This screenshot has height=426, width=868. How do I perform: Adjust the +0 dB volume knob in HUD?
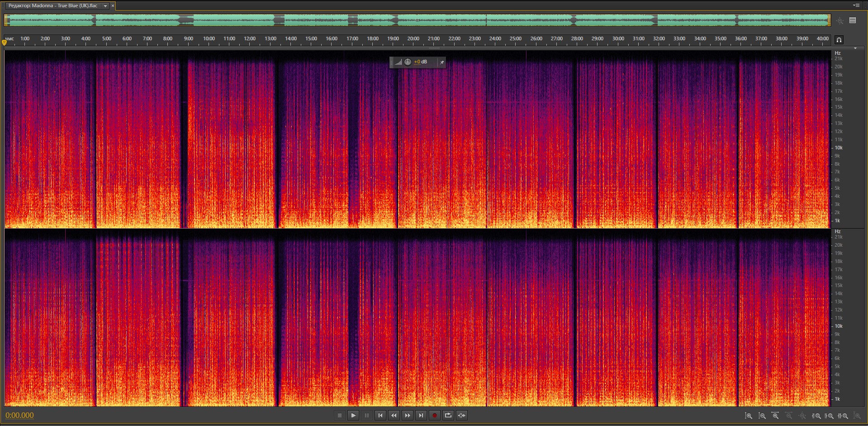point(408,62)
